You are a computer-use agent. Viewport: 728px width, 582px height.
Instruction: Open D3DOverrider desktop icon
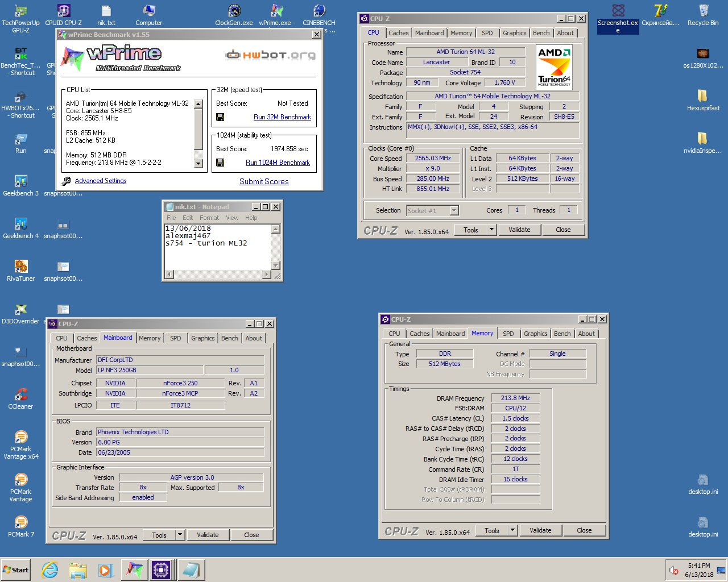click(x=21, y=314)
